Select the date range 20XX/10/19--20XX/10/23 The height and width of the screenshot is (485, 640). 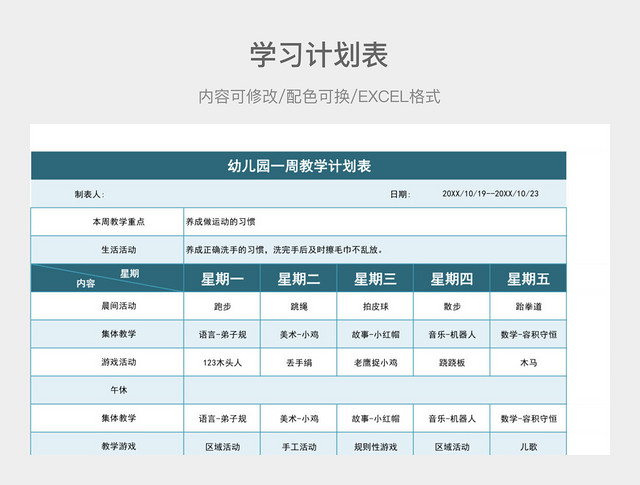pyautogui.click(x=490, y=194)
